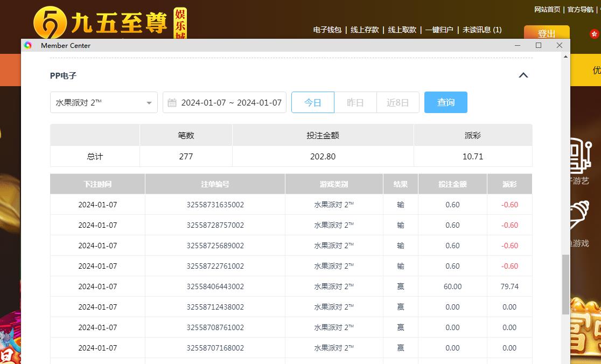Open the 电子钱包 menu item

coord(327,30)
